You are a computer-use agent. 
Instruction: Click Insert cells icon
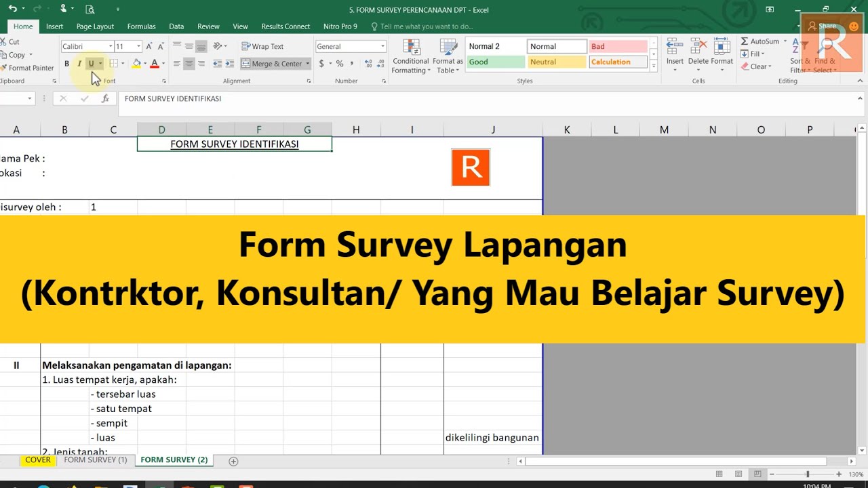675,47
